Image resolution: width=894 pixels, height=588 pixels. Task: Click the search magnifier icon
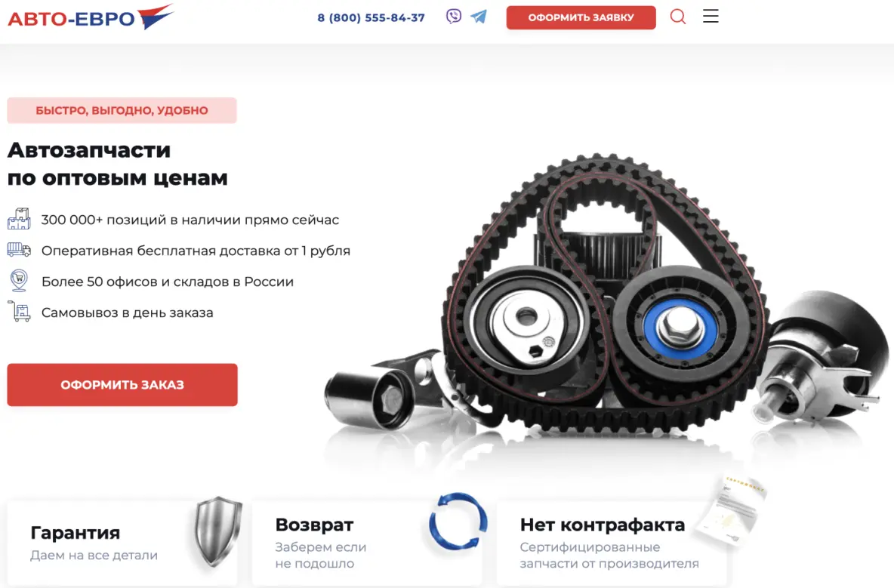pyautogui.click(x=678, y=17)
